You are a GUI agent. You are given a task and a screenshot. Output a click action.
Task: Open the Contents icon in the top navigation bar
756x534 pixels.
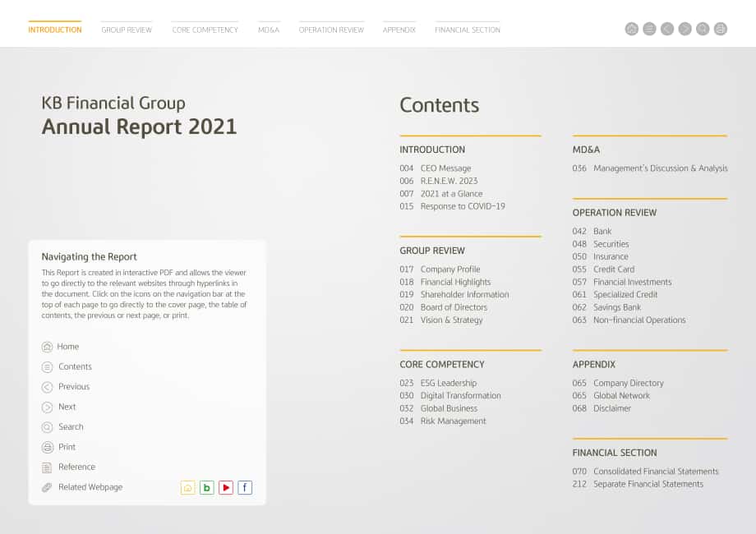coord(649,29)
